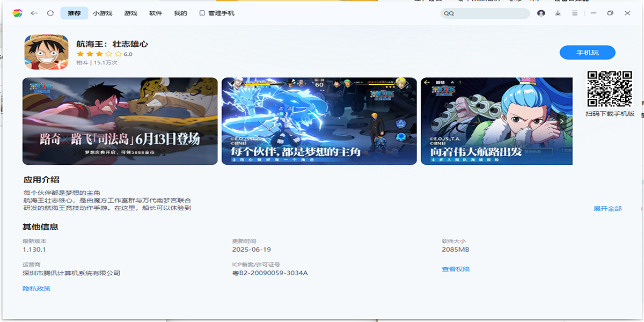Open the user account profile icon

(541, 13)
